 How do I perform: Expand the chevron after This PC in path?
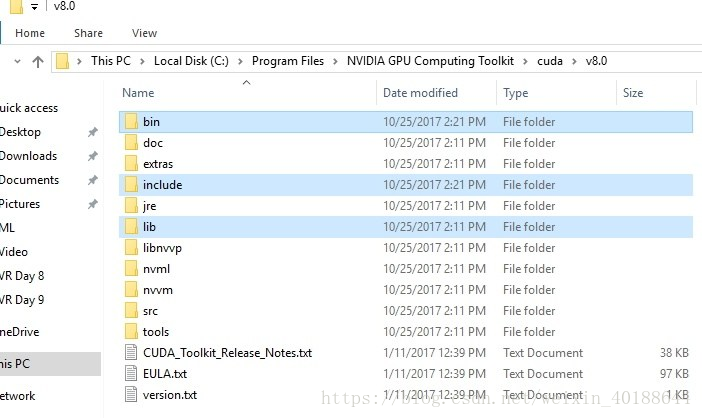point(142,61)
